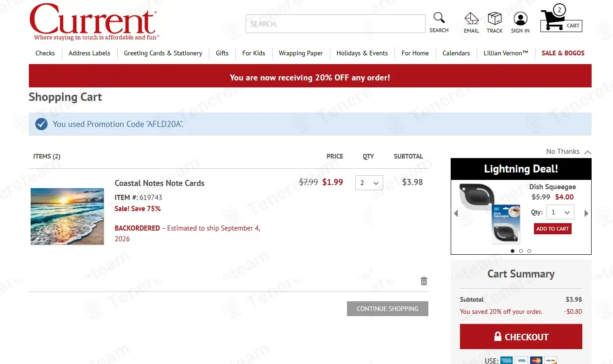Collapse Lightning Deal with No Thanks
This screenshot has height=364, width=613.
coord(568,152)
